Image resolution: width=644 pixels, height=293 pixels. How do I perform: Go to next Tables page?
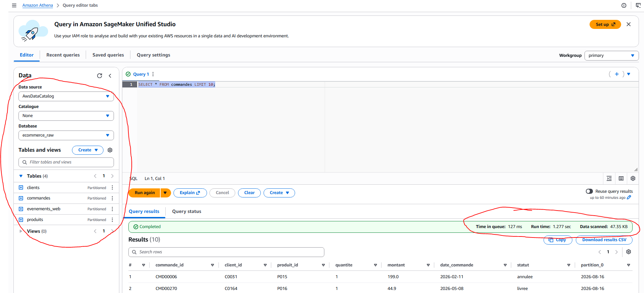tap(112, 176)
